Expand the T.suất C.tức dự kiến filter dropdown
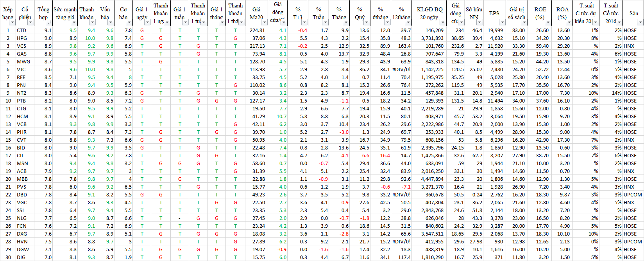The width and height of the screenshot is (644, 261). [x=596, y=22]
